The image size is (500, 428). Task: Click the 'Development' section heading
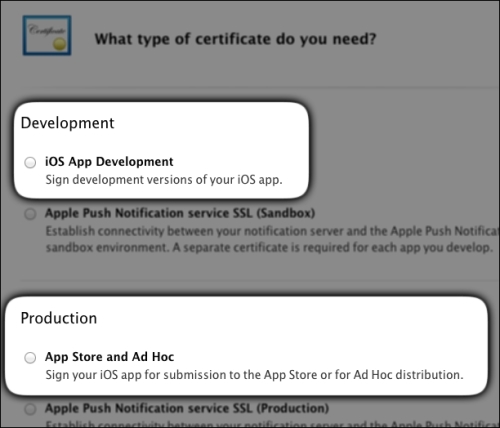coord(67,123)
